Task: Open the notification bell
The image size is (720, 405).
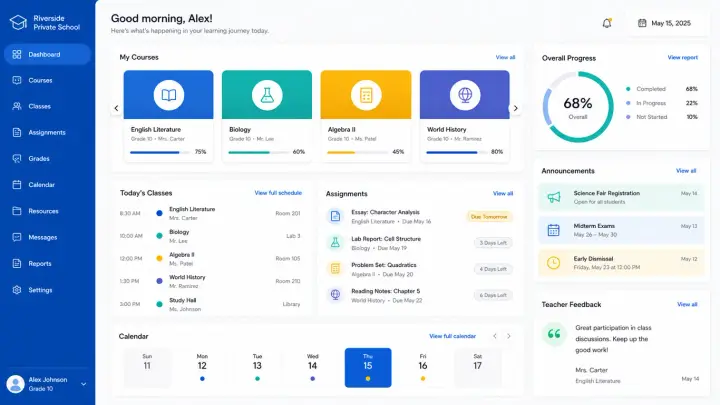Action: (x=607, y=23)
